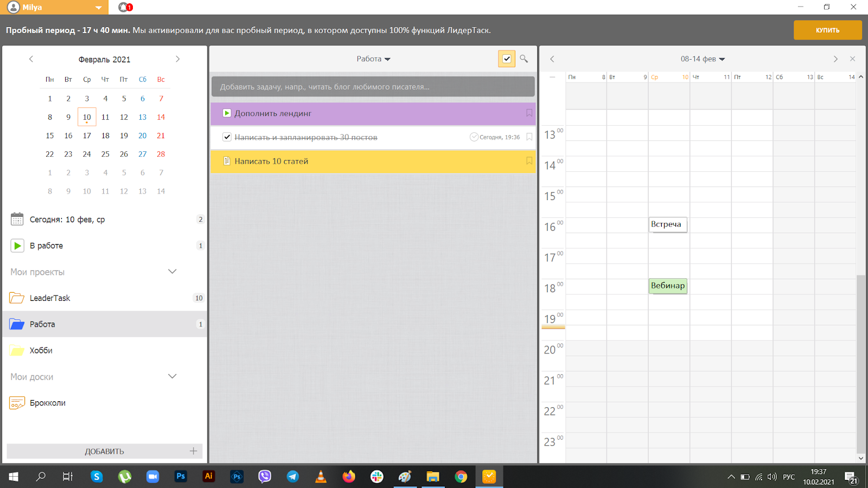Viewport: 868px width, 488px height.
Task: Click the calendar icon next to Сегодня
Action: (17, 220)
